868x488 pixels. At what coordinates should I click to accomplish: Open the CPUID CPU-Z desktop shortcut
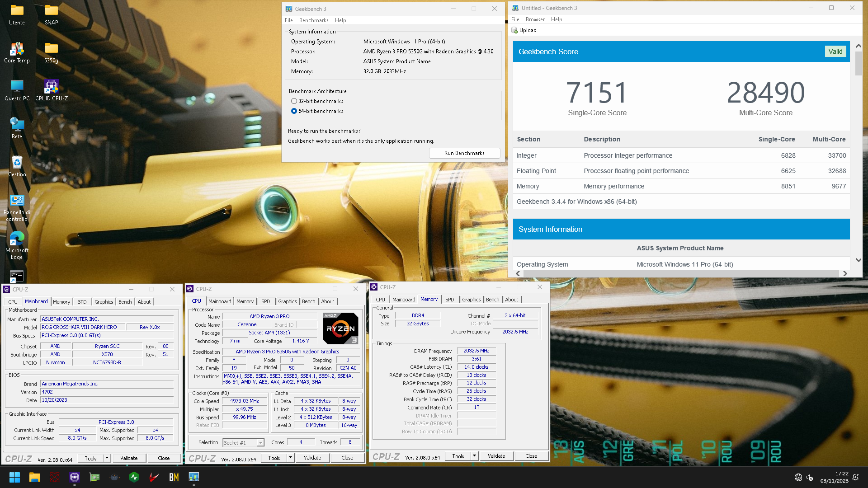(x=51, y=90)
